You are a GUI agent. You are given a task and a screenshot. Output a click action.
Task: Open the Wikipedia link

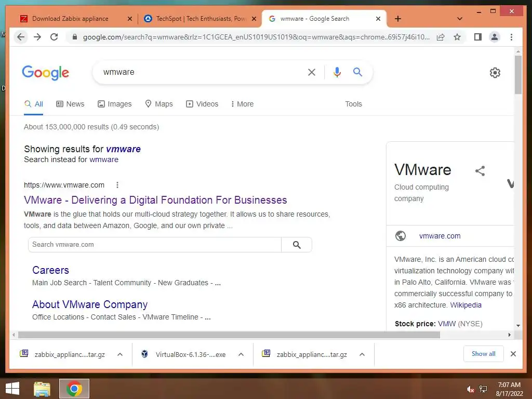465,305
